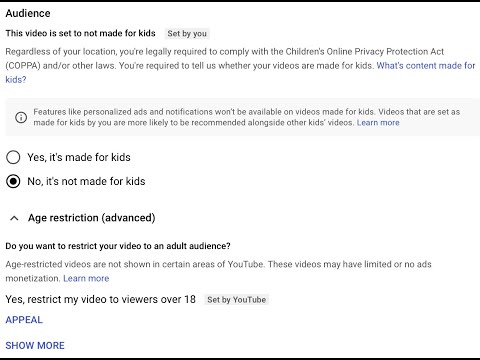Click the APPEAL button
480x360 pixels.
pos(24,320)
